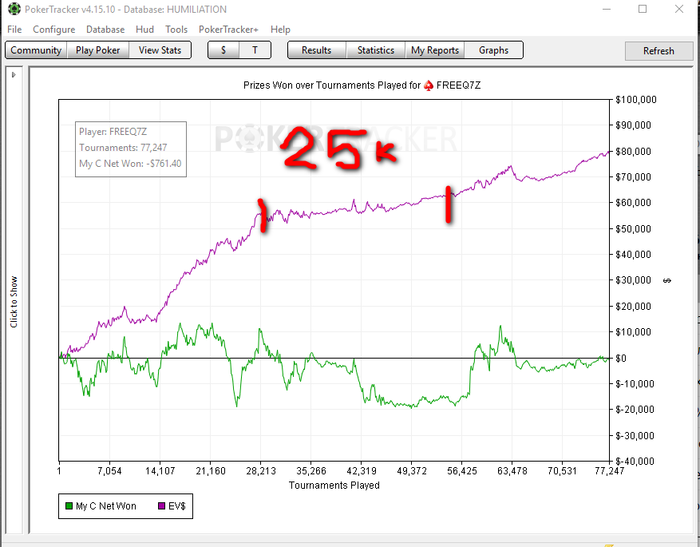Open the Configure menu
Viewport: 700px width, 547px height.
pyautogui.click(x=54, y=29)
